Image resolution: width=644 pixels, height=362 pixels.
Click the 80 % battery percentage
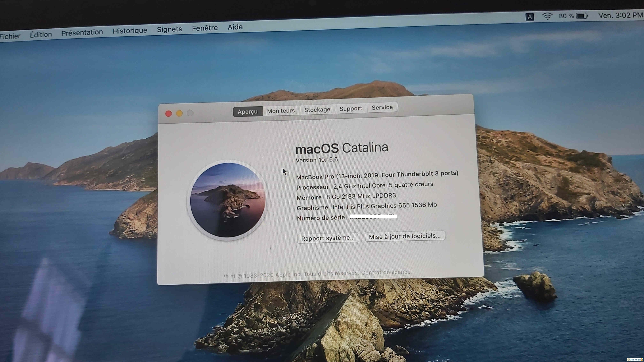point(566,16)
